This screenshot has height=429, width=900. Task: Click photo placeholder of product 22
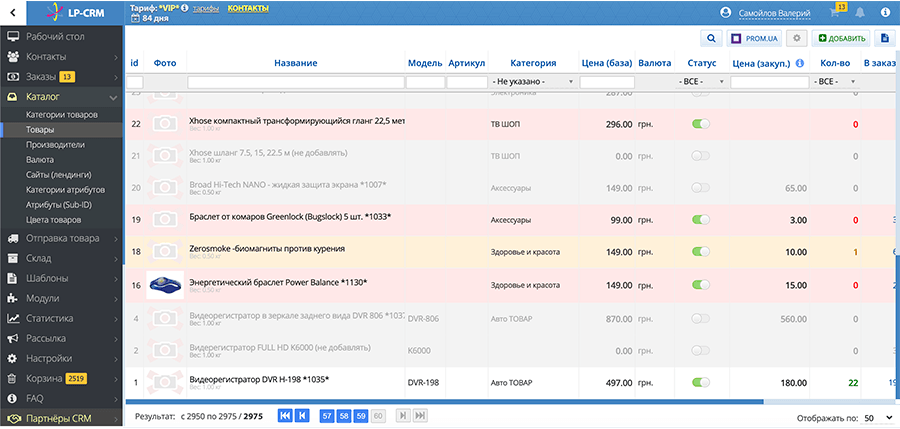point(165,124)
